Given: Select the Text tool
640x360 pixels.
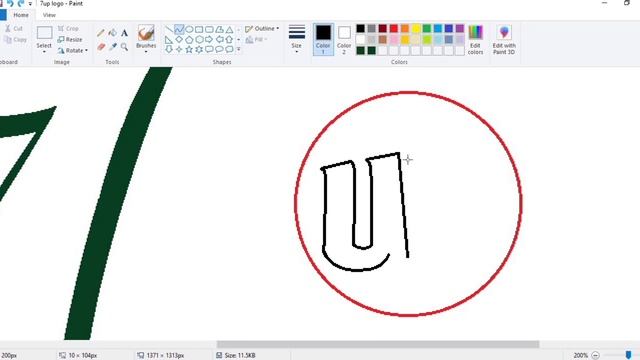Looking at the screenshot, I should tap(124, 33).
